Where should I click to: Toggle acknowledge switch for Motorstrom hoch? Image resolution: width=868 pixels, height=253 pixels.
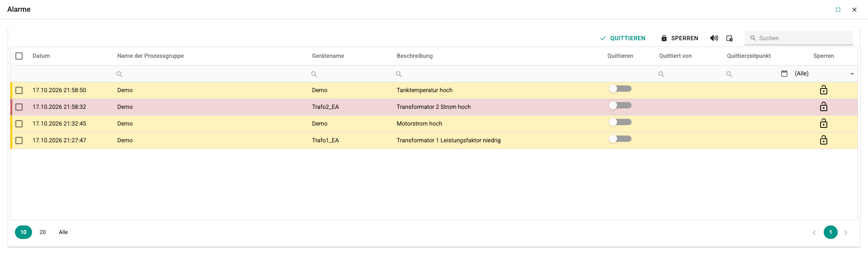coord(620,122)
